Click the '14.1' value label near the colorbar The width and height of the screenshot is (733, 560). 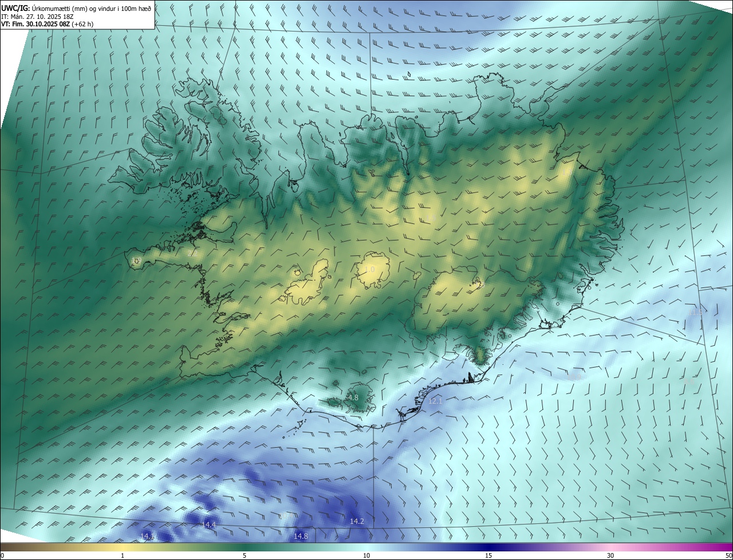click(147, 536)
